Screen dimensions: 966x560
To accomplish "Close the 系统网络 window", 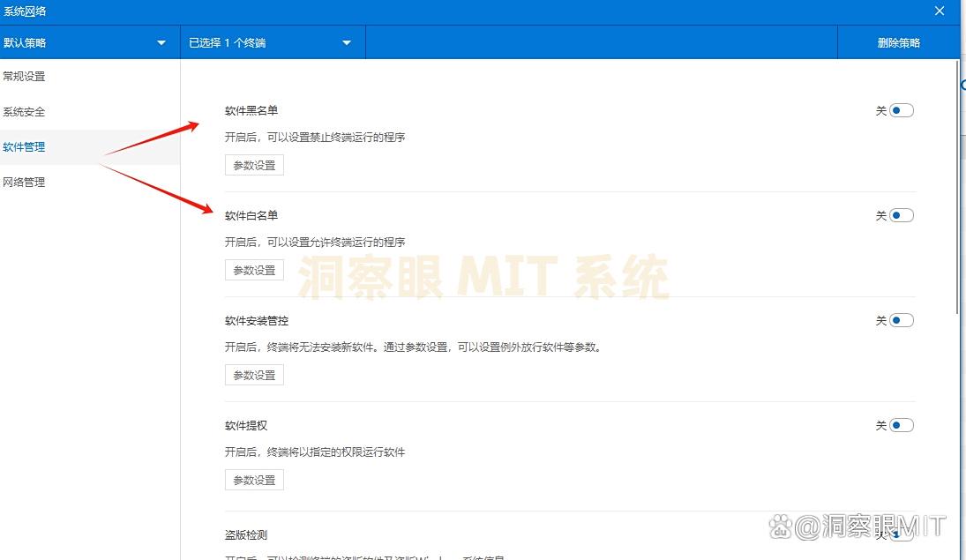I will (939, 11).
